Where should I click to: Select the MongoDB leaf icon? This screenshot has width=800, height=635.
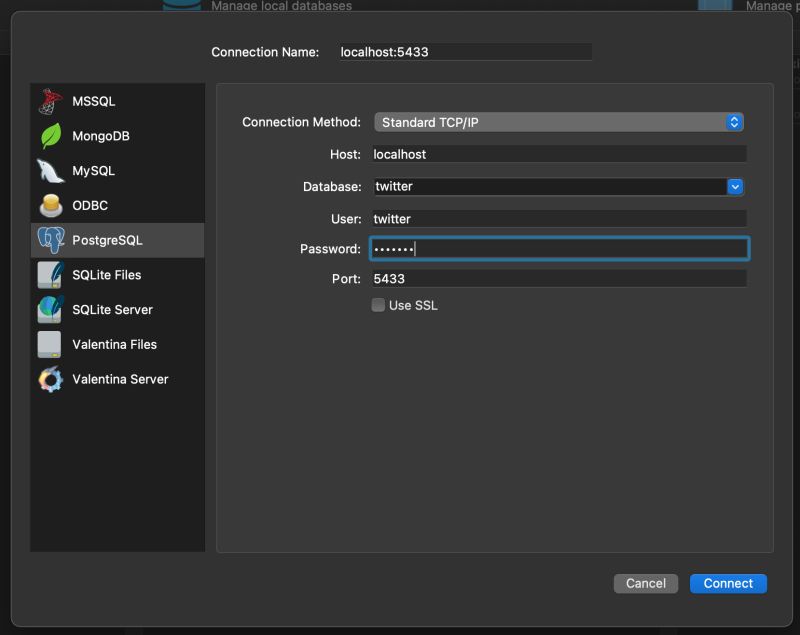pyautogui.click(x=50, y=136)
